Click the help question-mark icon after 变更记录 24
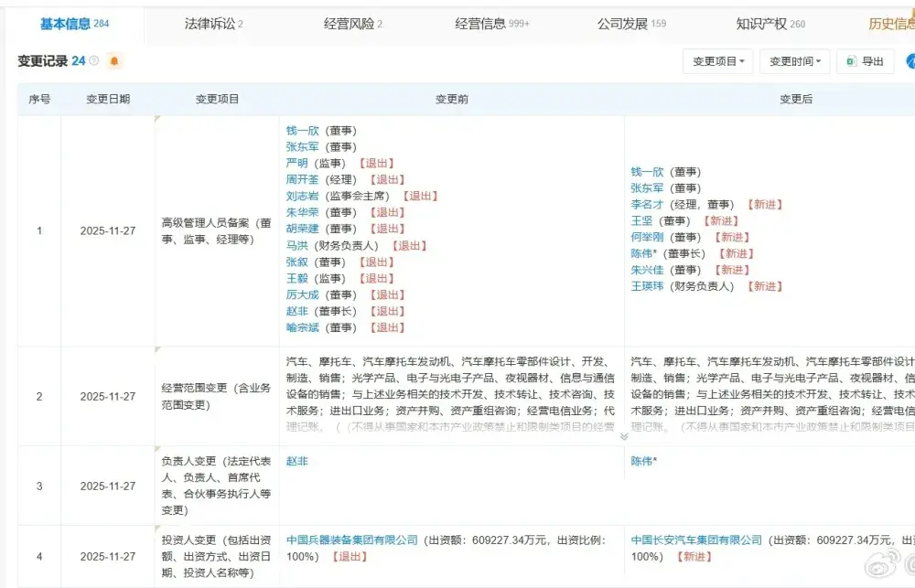 pos(94,61)
